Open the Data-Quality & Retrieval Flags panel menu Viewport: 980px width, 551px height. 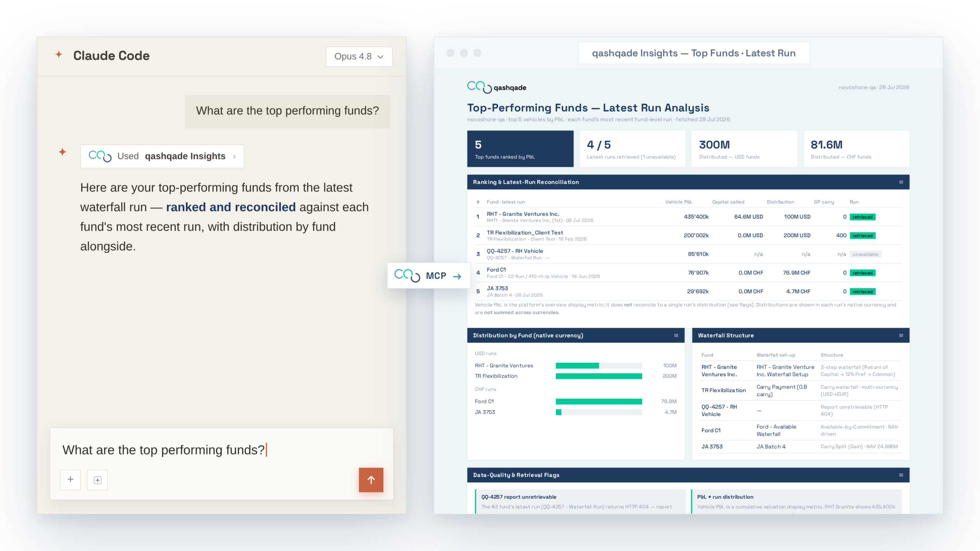(x=901, y=475)
